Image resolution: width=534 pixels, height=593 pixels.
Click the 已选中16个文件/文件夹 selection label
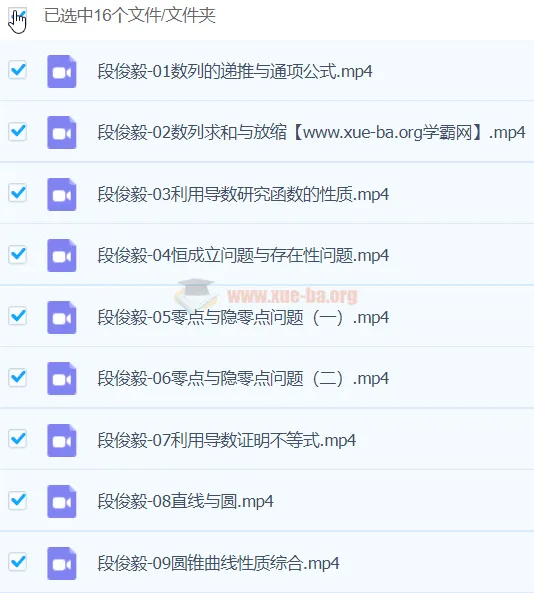point(130,16)
